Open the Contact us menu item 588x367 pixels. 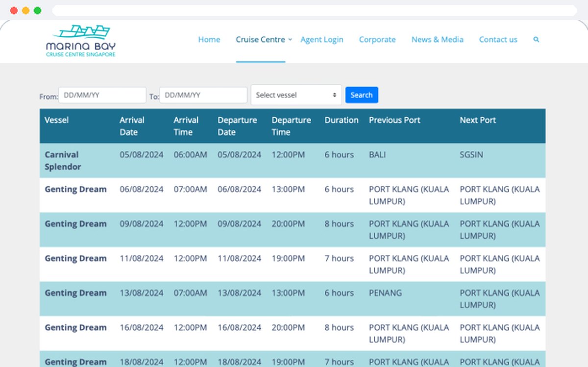(x=498, y=40)
